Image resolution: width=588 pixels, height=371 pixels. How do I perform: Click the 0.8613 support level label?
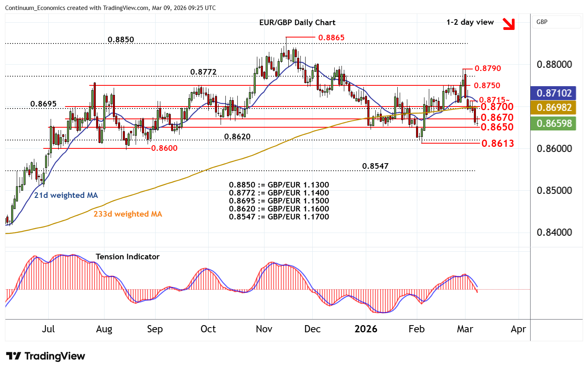point(497,143)
